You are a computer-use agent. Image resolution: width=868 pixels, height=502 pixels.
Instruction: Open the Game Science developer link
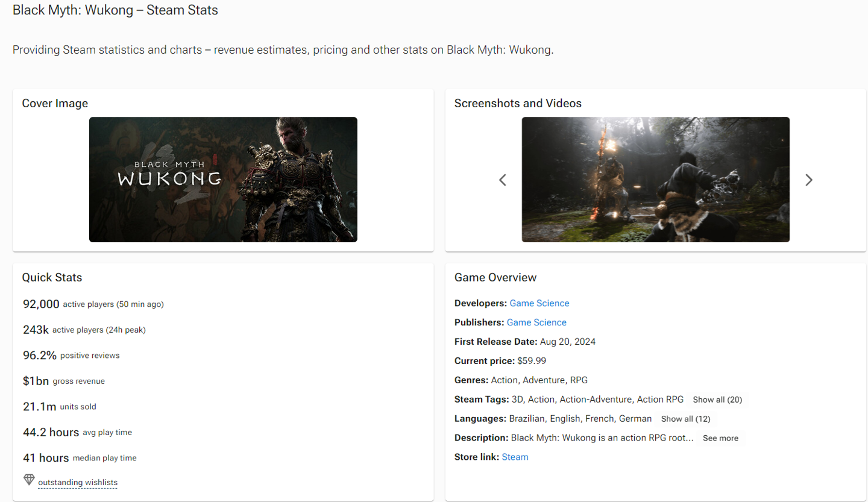pyautogui.click(x=539, y=303)
